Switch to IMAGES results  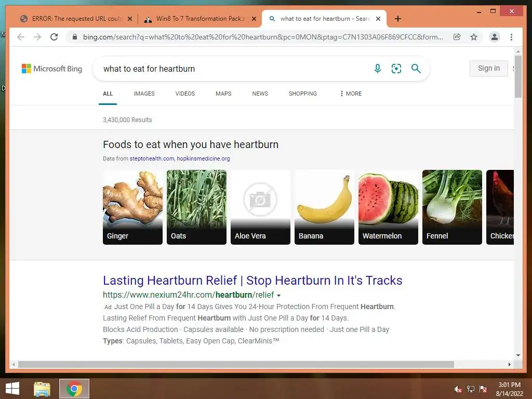pyautogui.click(x=144, y=94)
